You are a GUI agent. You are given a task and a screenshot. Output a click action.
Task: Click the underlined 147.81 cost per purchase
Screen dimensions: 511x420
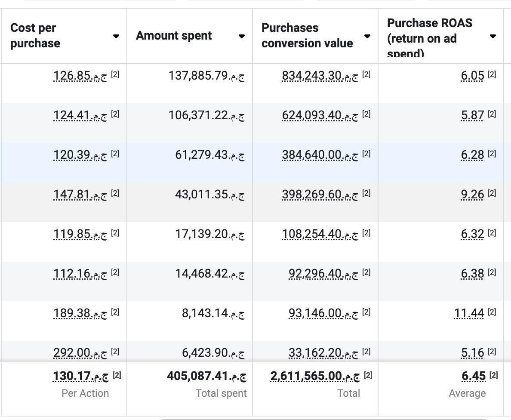[80, 195]
